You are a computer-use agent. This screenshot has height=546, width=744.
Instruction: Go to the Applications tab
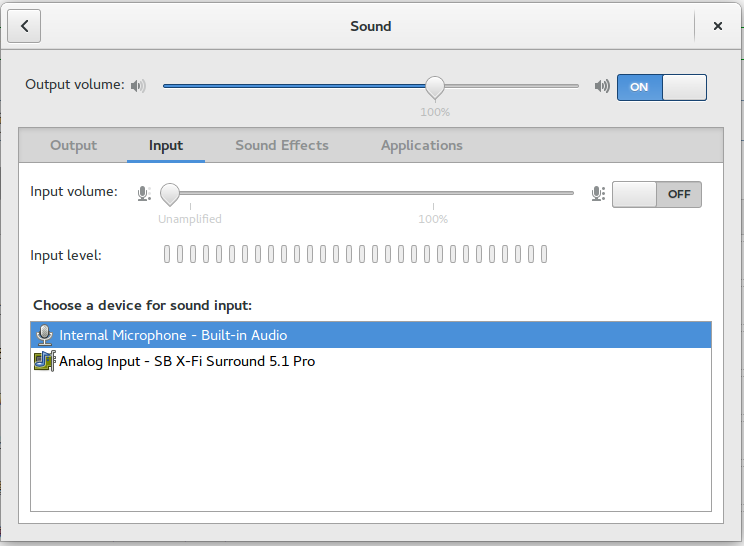pyautogui.click(x=422, y=145)
